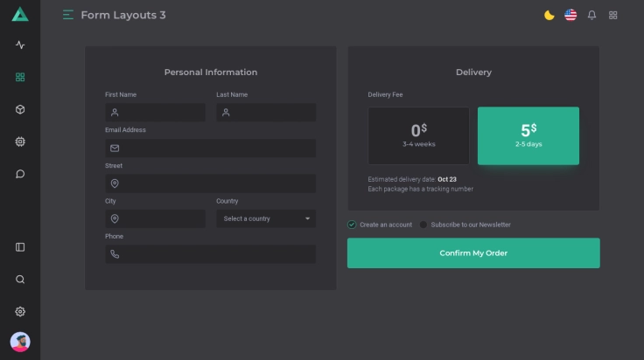Open the chat bubble icon in sidebar
Viewport: 644px width, 360px height.
[x=20, y=174]
